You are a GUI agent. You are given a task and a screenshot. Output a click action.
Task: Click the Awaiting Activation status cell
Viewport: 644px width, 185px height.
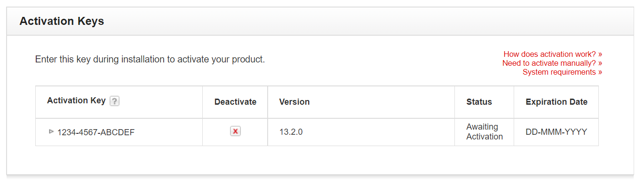click(x=485, y=132)
